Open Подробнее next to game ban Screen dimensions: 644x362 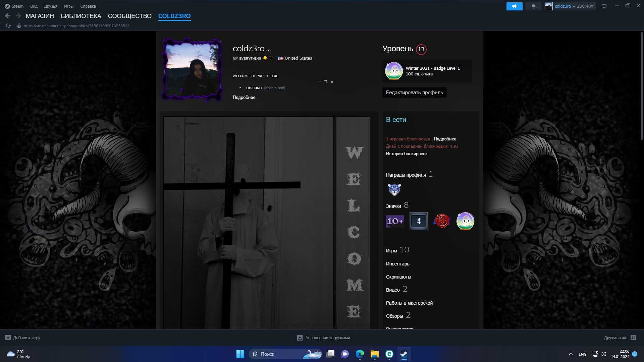click(445, 139)
